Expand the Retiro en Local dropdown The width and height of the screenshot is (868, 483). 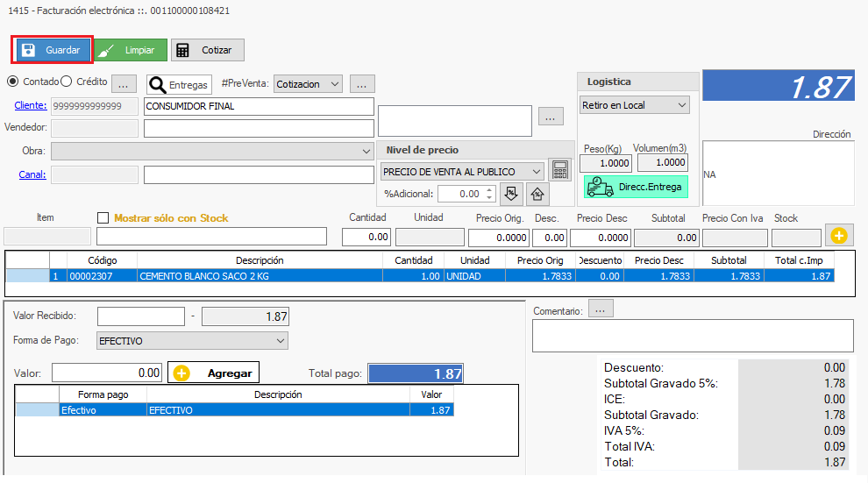click(635, 105)
